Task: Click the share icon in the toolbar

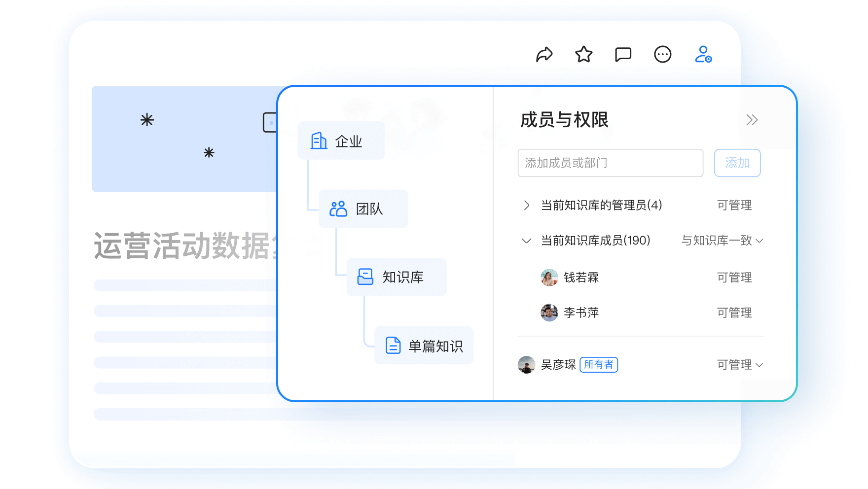Action: [x=544, y=54]
